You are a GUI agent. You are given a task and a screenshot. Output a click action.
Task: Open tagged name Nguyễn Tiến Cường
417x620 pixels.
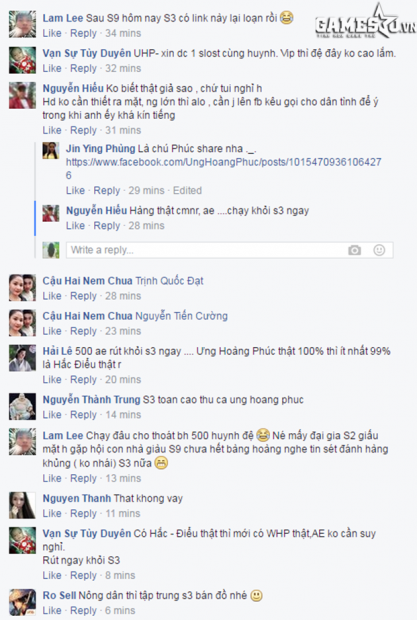click(x=181, y=316)
